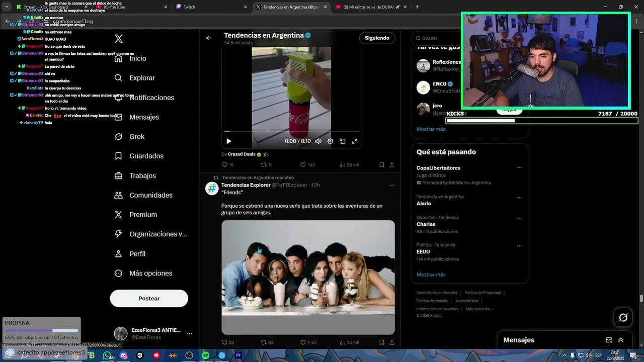644x362 pixels.
Task: Click the X logo in the sidebar
Action: pyautogui.click(x=119, y=39)
